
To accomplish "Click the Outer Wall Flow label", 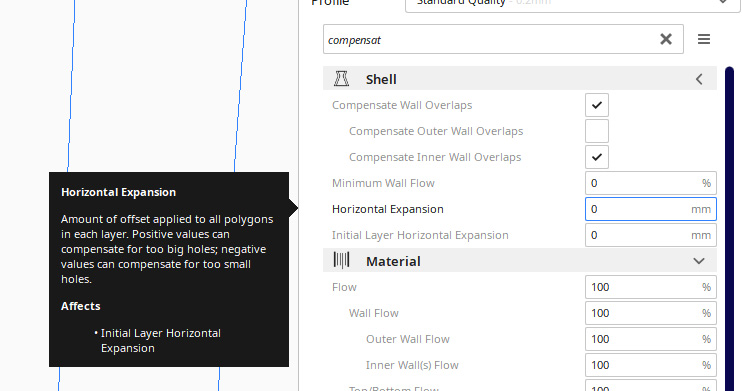I will click(407, 339).
